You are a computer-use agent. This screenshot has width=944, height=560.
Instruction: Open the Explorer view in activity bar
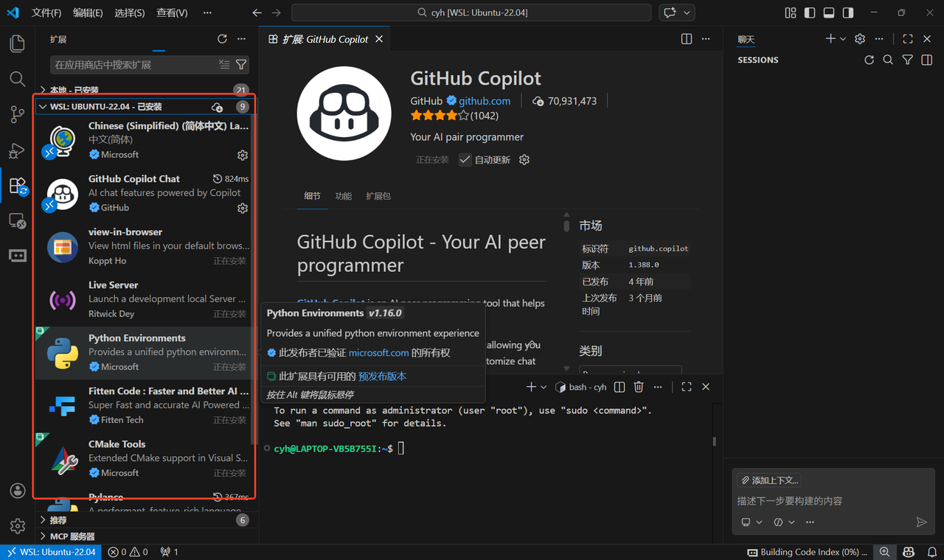[18, 43]
